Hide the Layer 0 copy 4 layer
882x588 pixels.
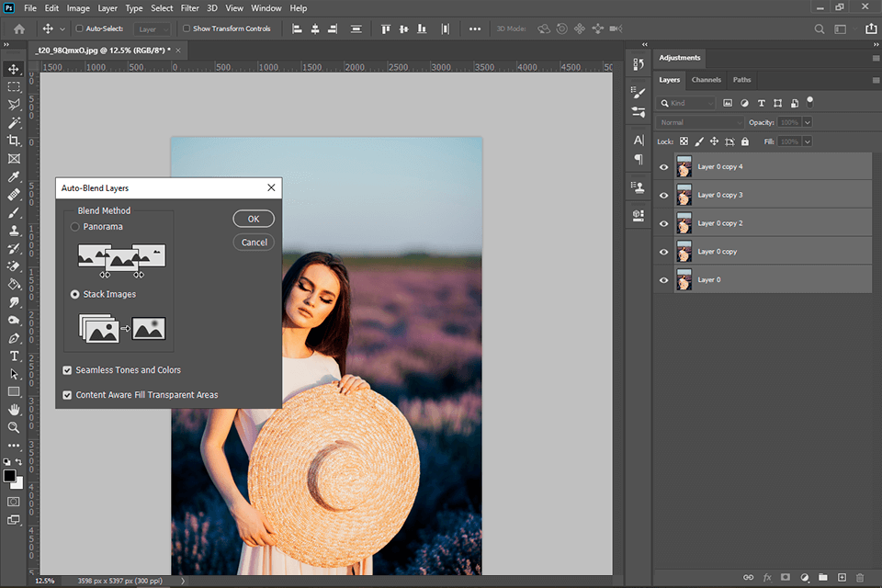coord(664,167)
